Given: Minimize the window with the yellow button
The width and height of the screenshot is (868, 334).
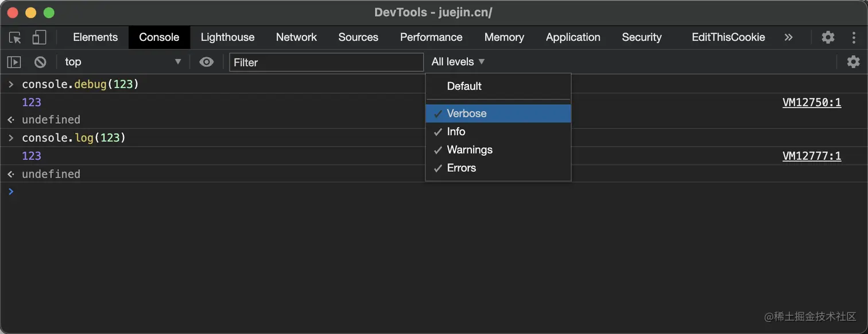Looking at the screenshot, I should tap(31, 13).
